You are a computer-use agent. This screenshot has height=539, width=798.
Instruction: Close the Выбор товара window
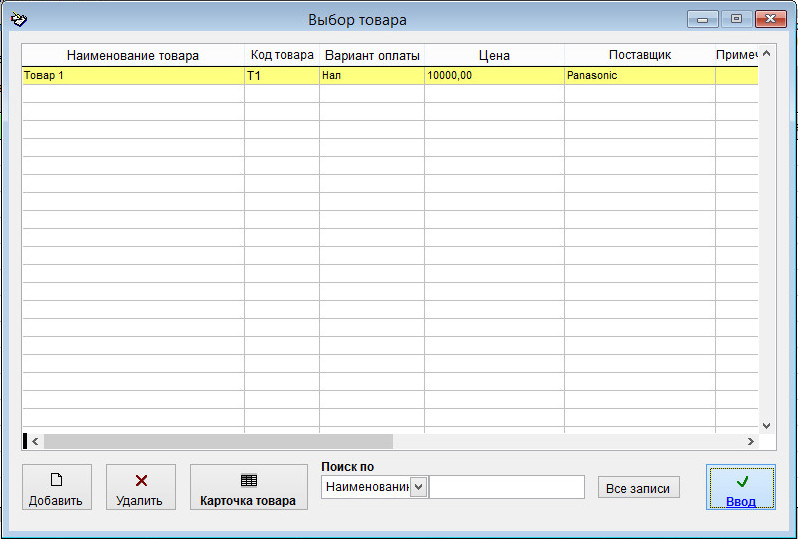(771, 19)
